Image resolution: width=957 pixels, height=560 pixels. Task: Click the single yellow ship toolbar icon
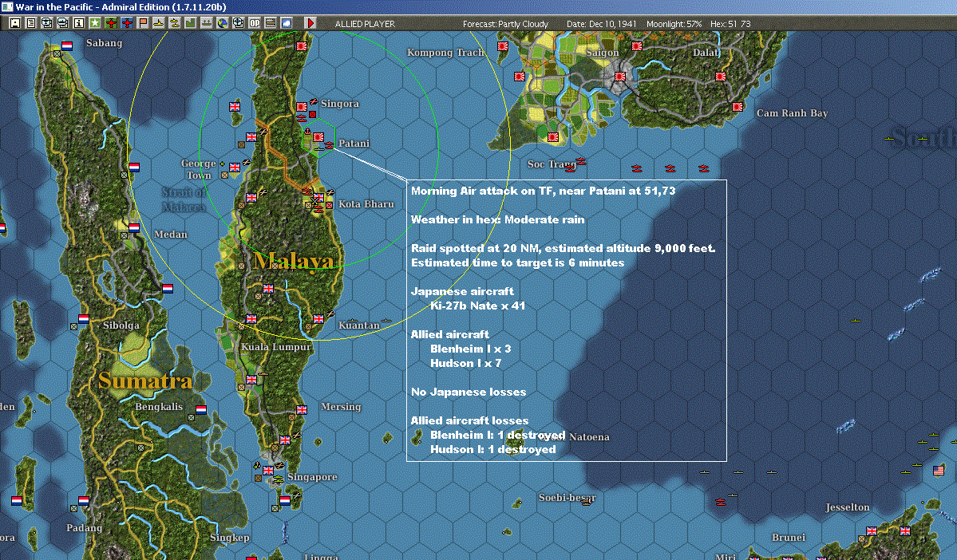pos(158,23)
